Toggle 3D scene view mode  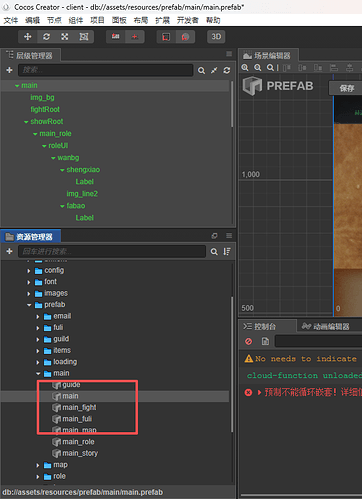click(216, 37)
